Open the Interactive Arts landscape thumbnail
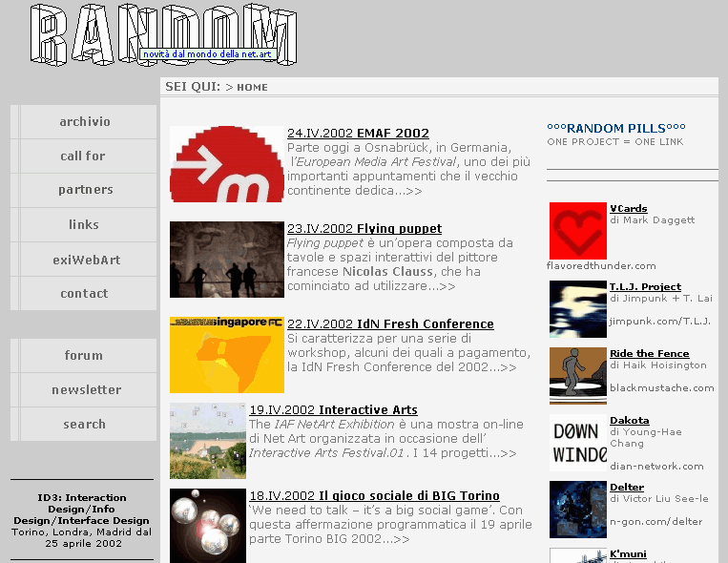 click(208, 441)
